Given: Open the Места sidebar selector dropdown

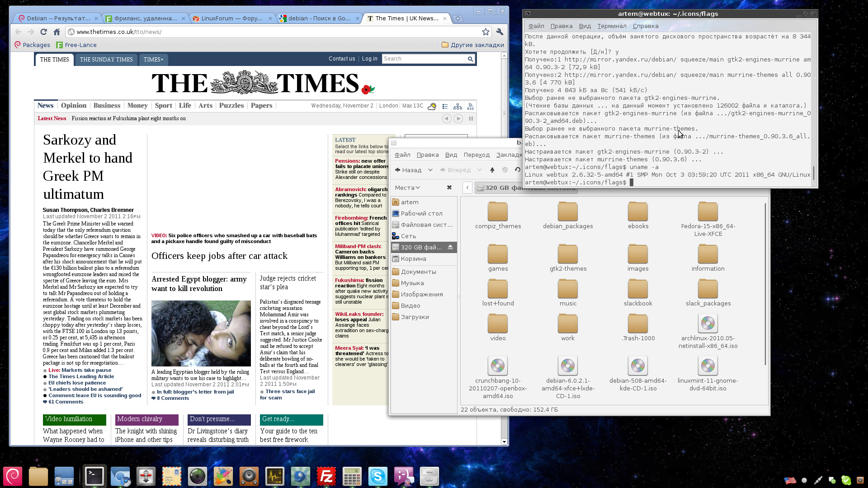Looking at the screenshot, I should (407, 188).
